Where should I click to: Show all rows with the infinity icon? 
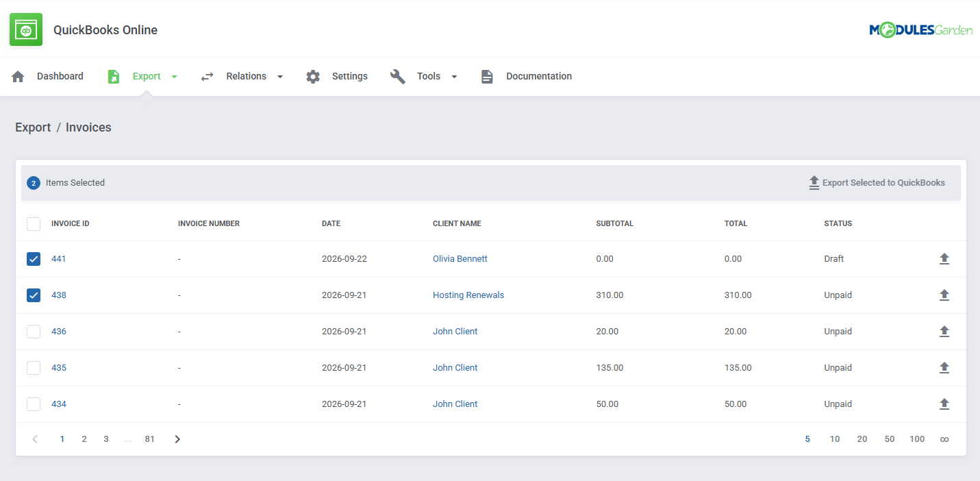944,439
